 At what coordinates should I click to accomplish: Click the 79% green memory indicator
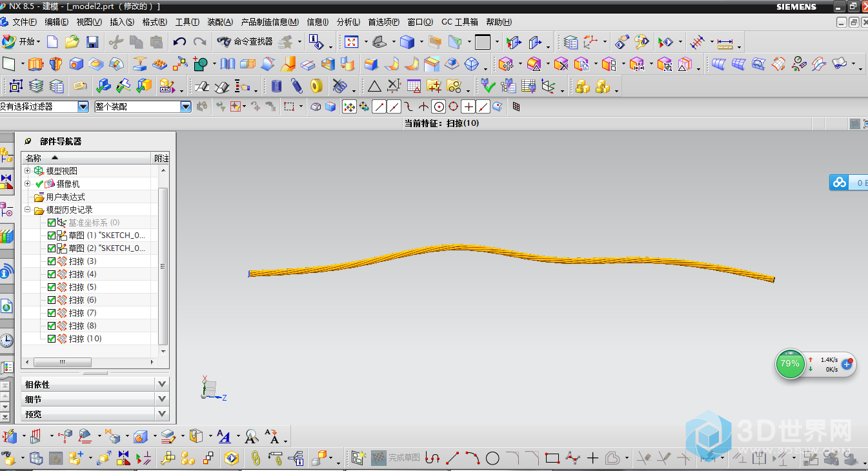click(x=790, y=364)
